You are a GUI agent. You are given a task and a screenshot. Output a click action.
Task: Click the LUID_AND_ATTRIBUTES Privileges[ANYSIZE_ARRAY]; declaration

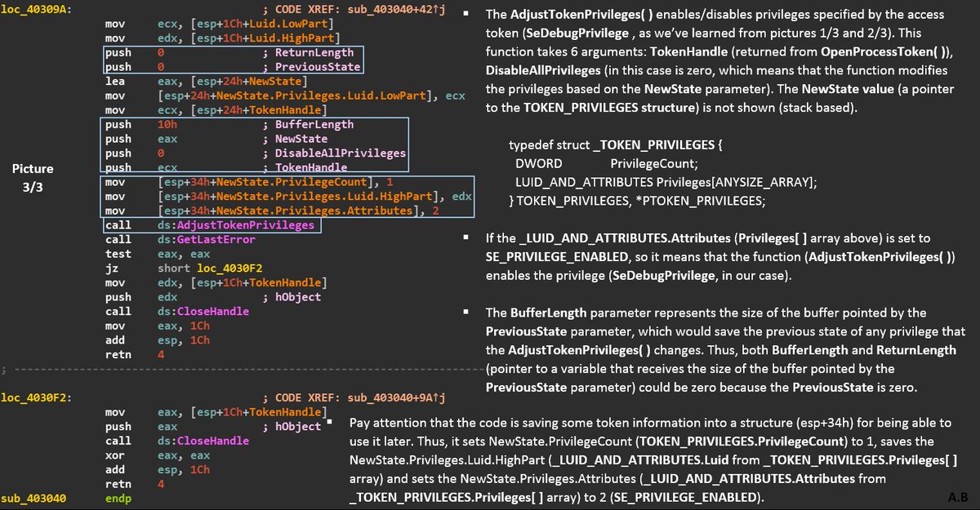tap(666, 181)
